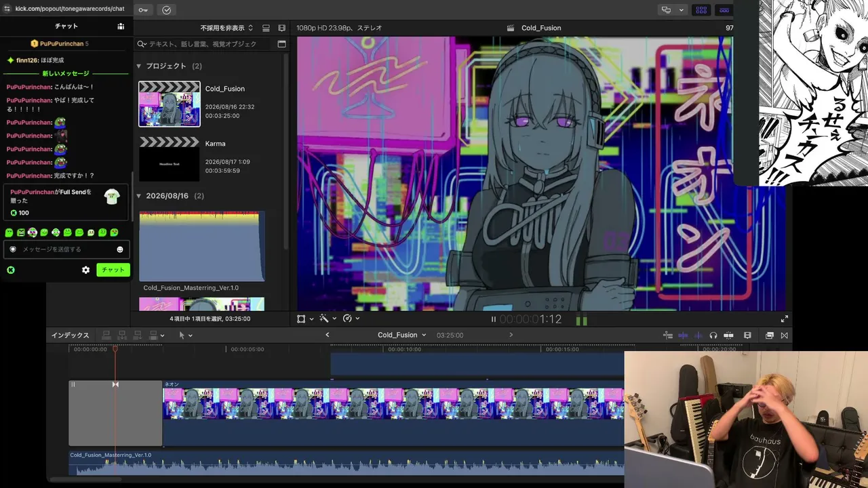Show the transitions browser
This screenshot has width=868, height=488.
click(x=785, y=335)
